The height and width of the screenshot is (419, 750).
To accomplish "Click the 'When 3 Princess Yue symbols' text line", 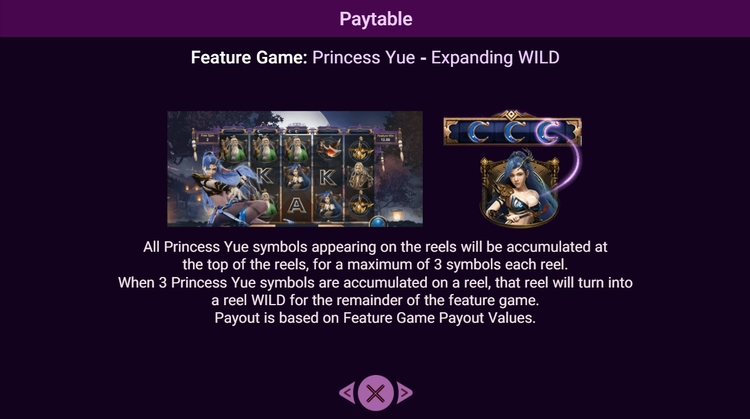I will click(375, 283).
